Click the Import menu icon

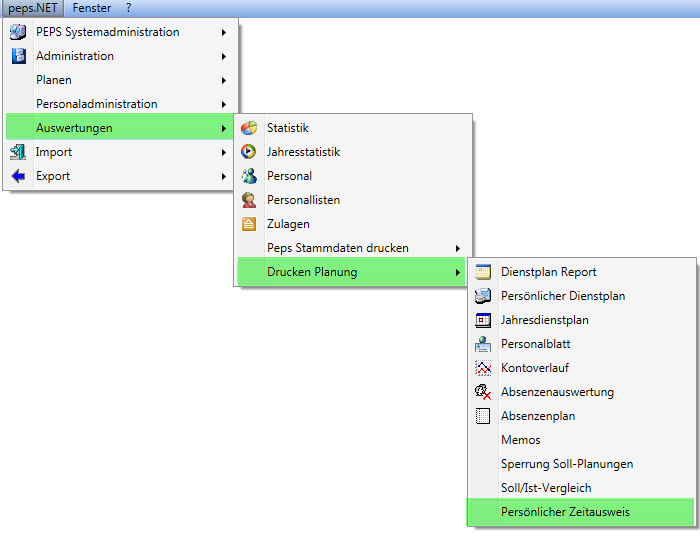[18, 152]
